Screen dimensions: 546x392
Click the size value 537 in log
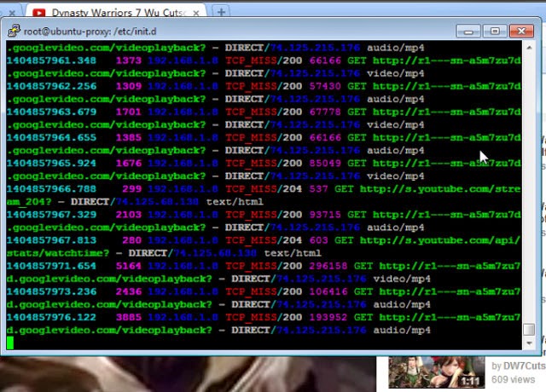[318, 189]
